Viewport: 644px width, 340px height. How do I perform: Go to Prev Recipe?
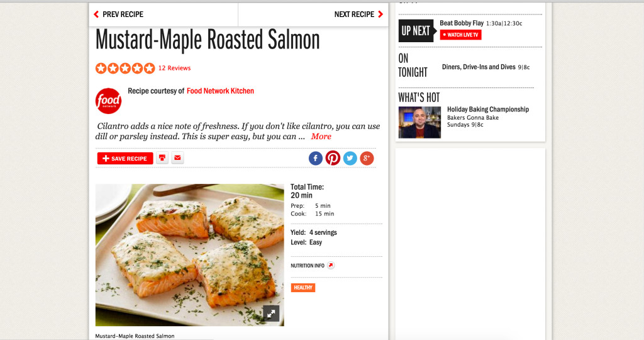[x=119, y=14]
